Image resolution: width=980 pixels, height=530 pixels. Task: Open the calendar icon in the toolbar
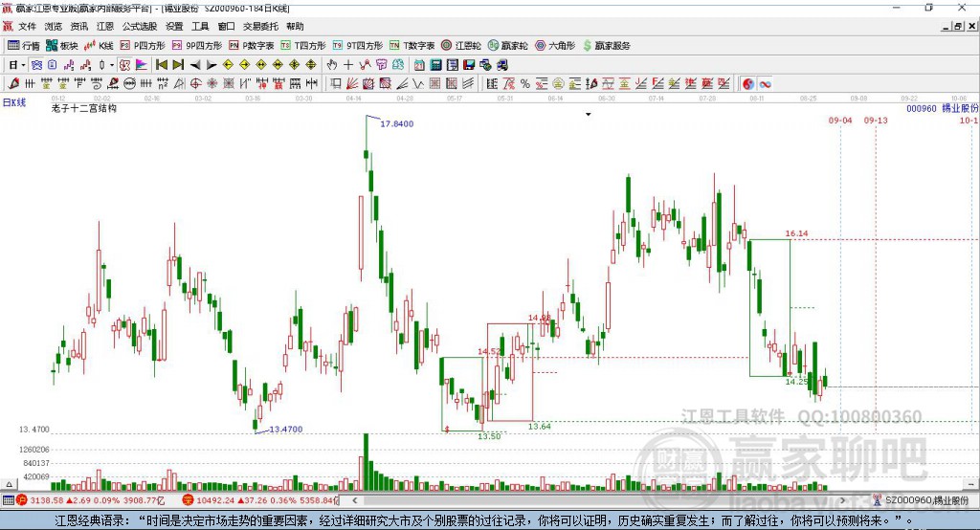[419, 64]
